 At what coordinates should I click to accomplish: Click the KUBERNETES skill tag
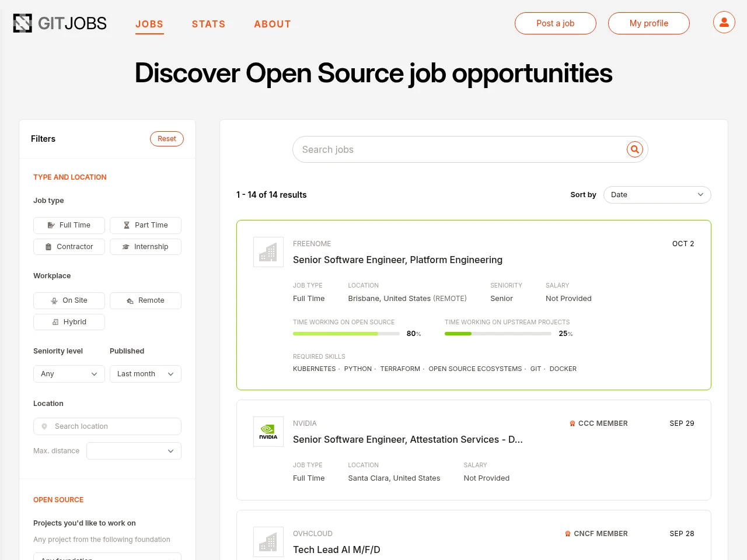pyautogui.click(x=315, y=369)
